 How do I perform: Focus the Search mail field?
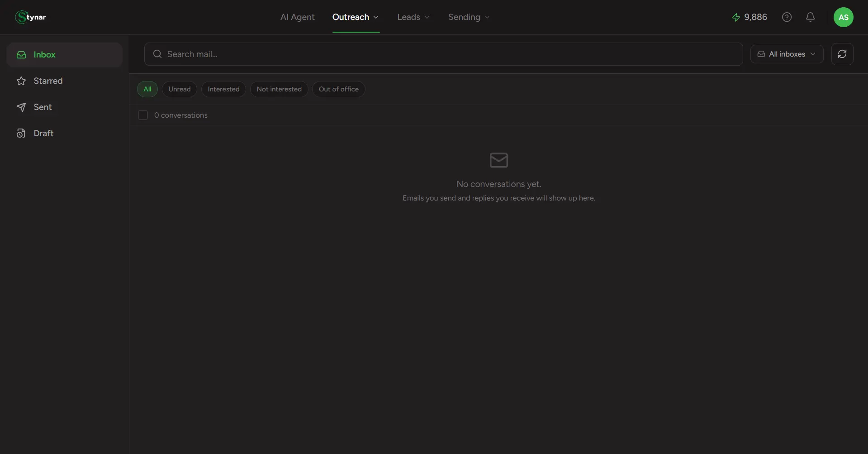pos(443,54)
